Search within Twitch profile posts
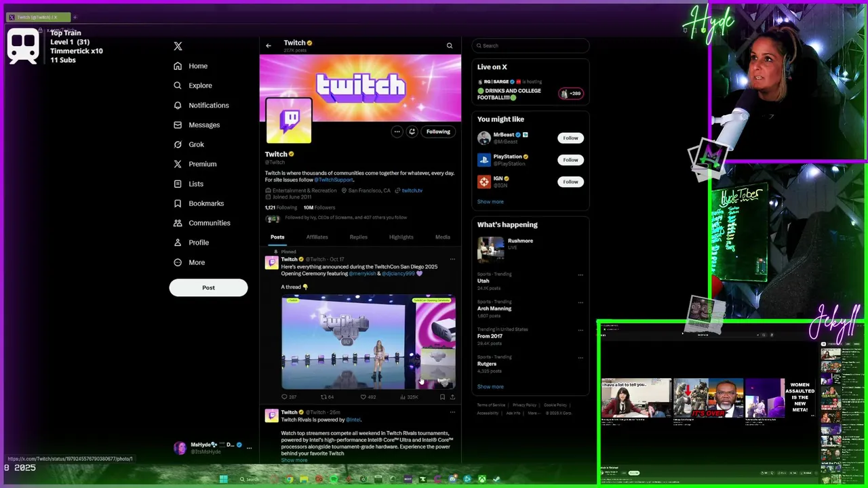The height and width of the screenshot is (488, 868). (x=450, y=45)
